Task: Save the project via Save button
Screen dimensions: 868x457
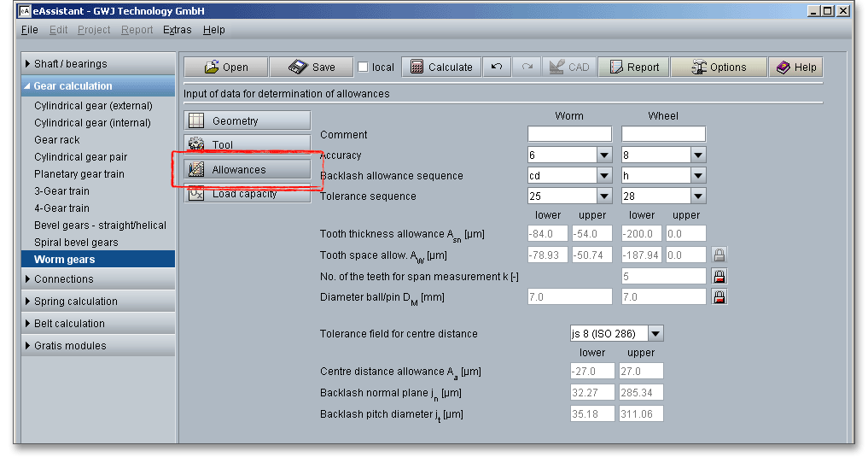Action: pyautogui.click(x=312, y=67)
